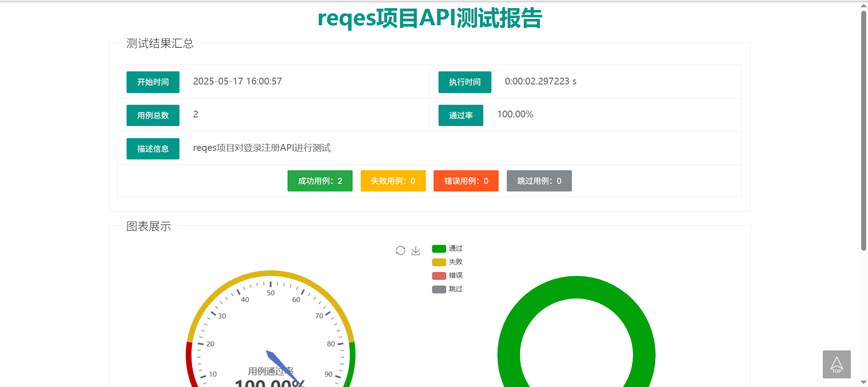Click the 开始时间 label button
Viewport: 868px width, 387px height.
(153, 82)
